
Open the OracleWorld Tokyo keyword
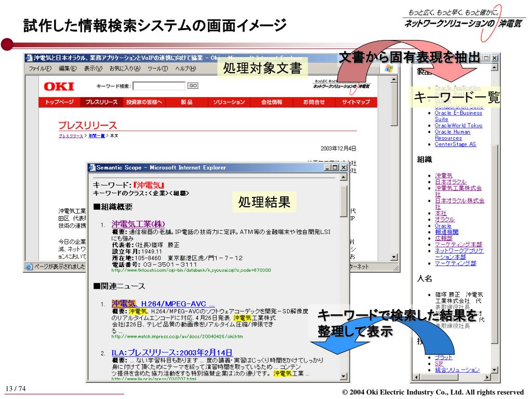pyautogui.click(x=458, y=126)
